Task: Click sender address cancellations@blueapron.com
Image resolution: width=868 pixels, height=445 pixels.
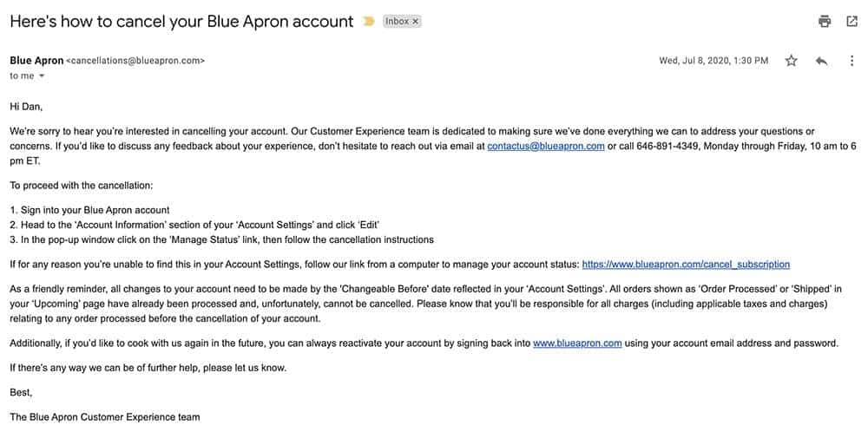Action: click(135, 61)
